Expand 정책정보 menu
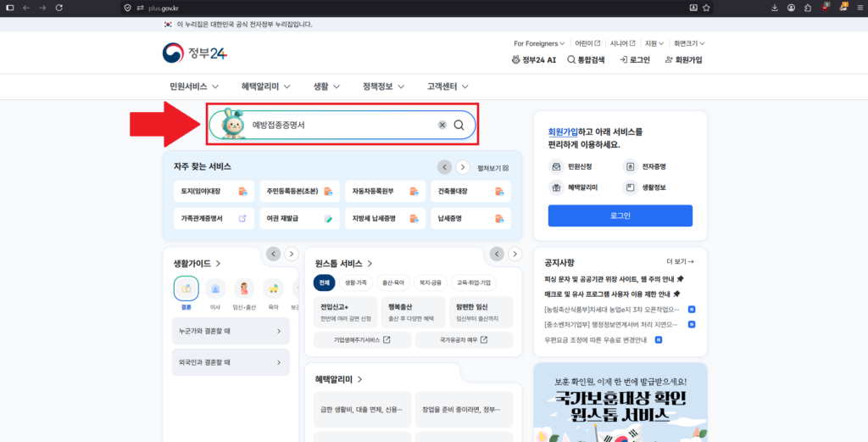The image size is (868, 442). [x=384, y=87]
